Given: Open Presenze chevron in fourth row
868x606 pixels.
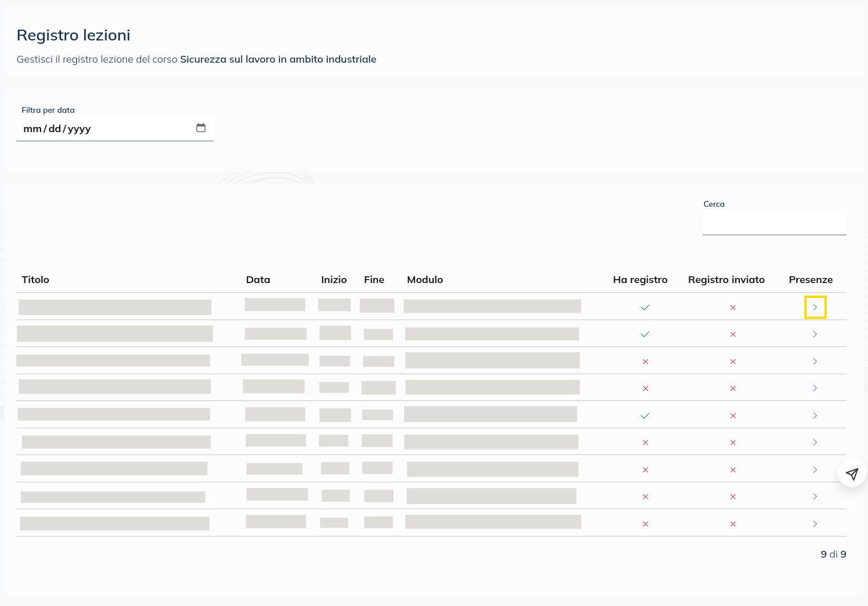Looking at the screenshot, I should [815, 388].
